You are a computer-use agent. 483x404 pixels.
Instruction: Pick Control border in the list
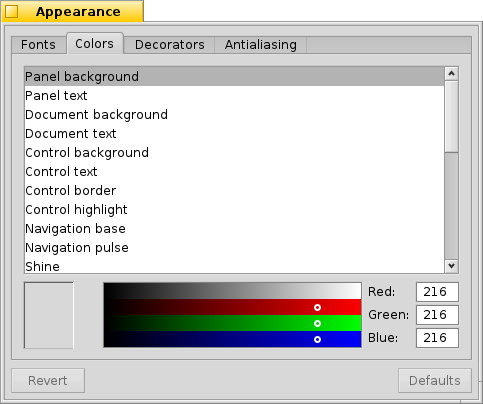(x=234, y=191)
